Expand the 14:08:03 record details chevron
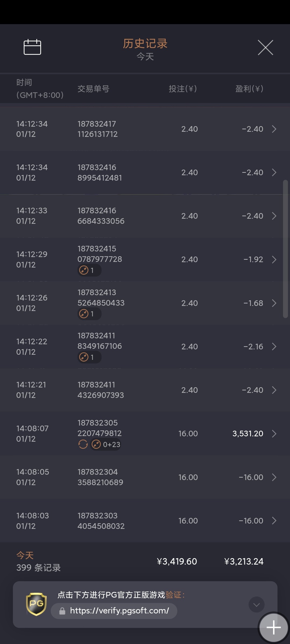This screenshot has height=644, width=290. [274, 521]
